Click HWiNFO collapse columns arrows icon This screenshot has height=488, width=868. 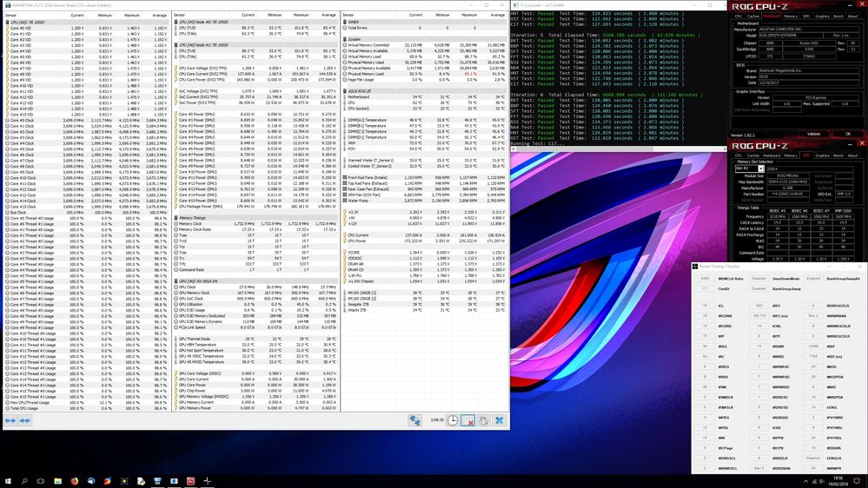[25, 421]
